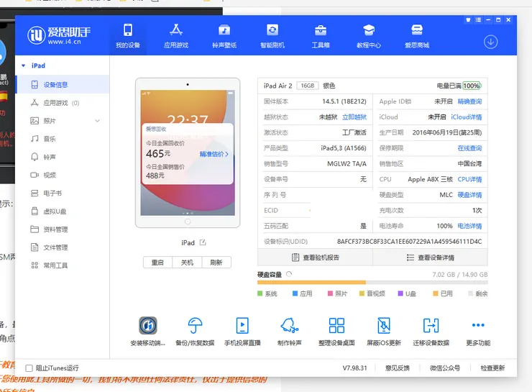The image size is (532, 392).
Task: Click 立即越狱 link
Action: [354, 117]
